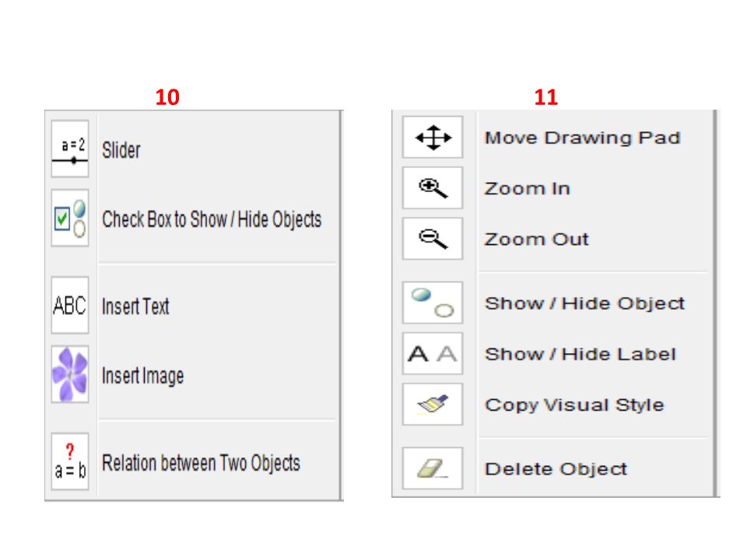The height and width of the screenshot is (560, 747).
Task: Select the Slider tool icon
Action: coord(70,149)
